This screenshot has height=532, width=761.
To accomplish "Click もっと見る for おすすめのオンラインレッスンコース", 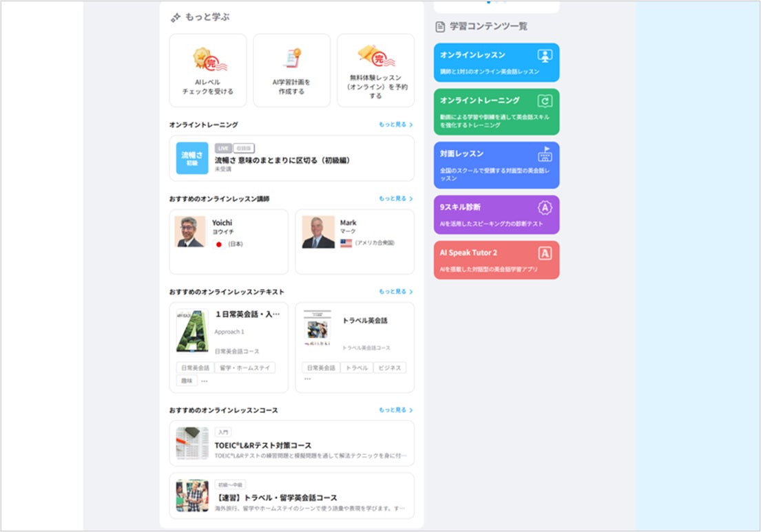I will point(395,410).
